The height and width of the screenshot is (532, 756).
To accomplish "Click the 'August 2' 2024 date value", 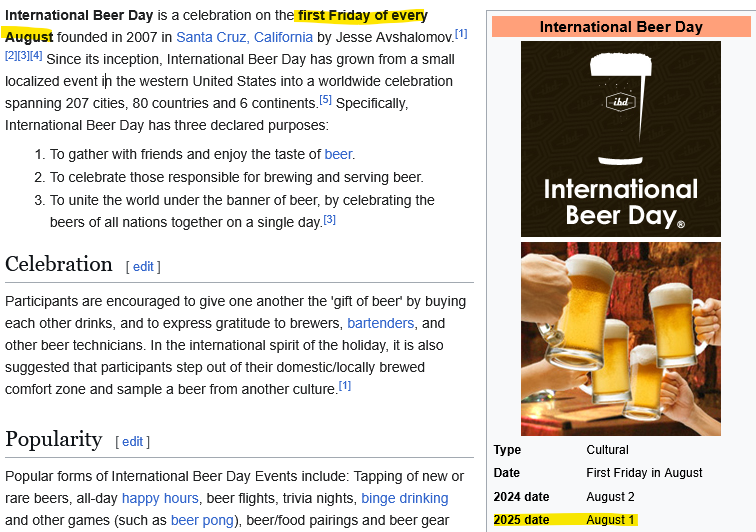I will 610,496.
